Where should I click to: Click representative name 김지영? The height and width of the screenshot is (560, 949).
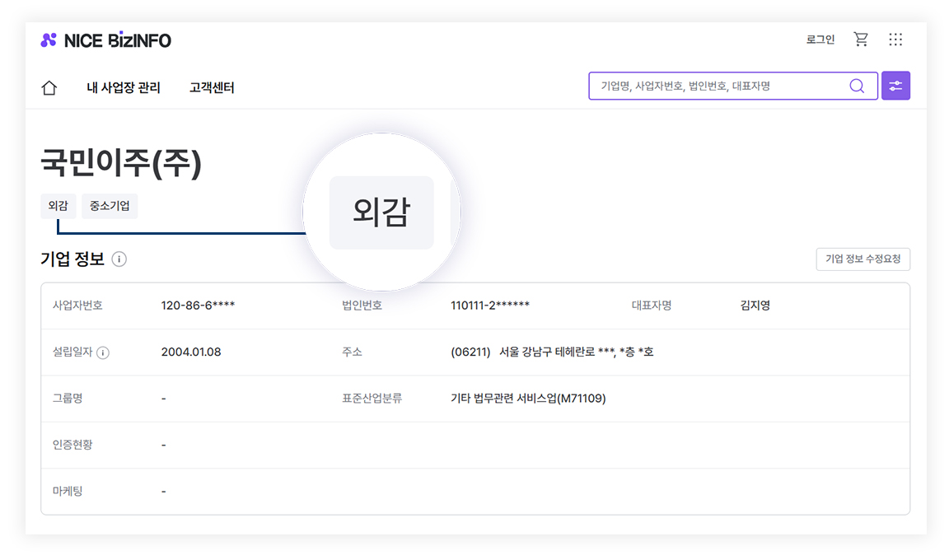point(755,306)
